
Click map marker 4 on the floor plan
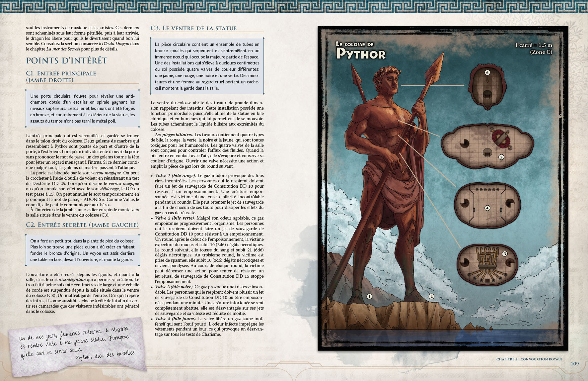(487, 208)
